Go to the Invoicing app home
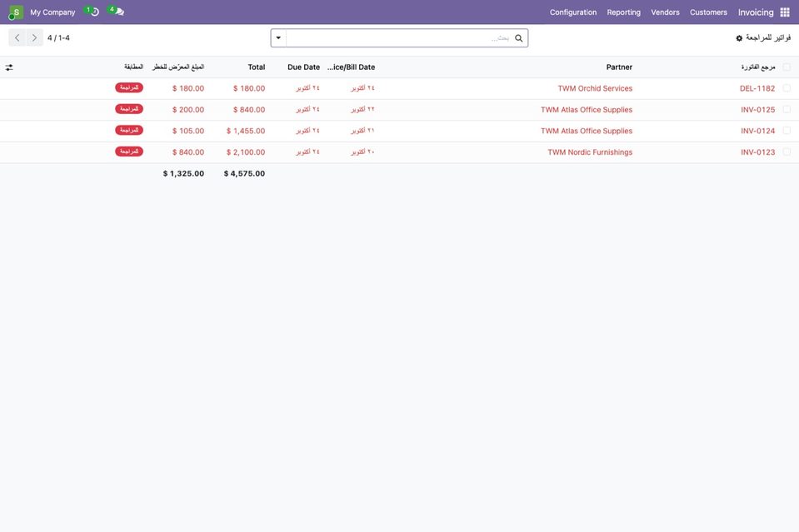 pos(756,12)
